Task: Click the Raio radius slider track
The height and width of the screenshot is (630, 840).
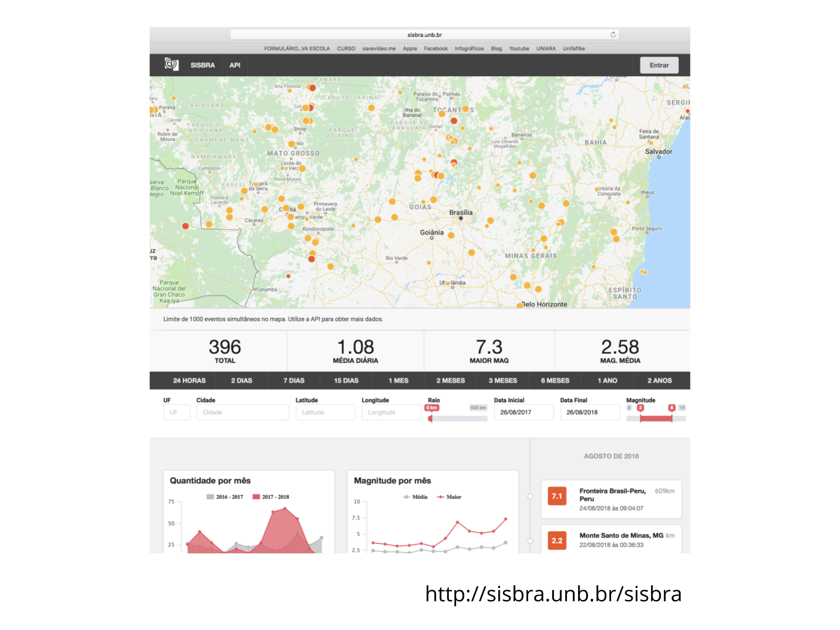Action: coord(458,418)
